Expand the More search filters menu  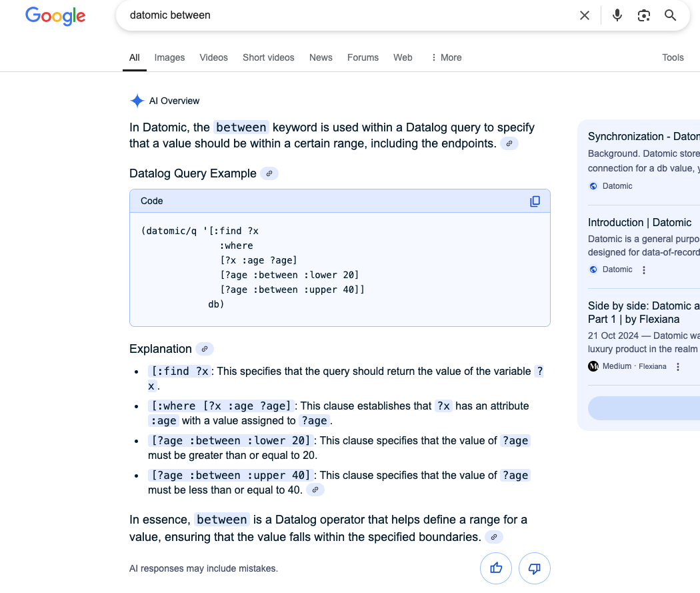(x=446, y=57)
